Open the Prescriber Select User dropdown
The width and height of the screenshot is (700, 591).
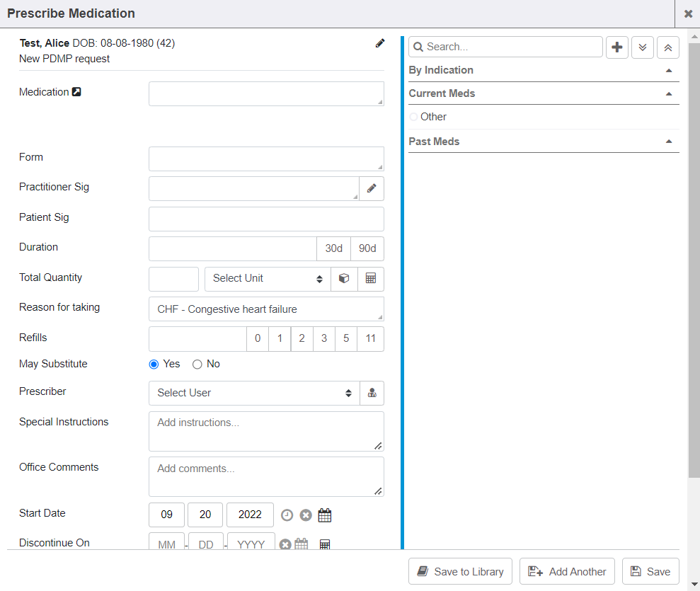[254, 394]
